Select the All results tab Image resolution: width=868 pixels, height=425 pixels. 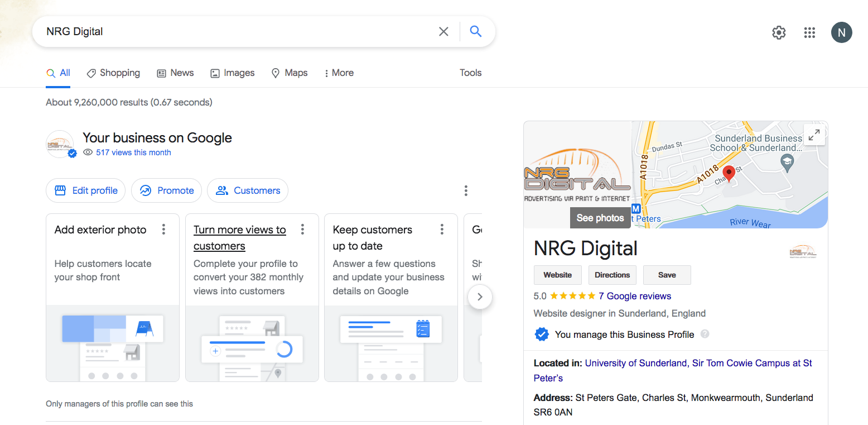click(58, 73)
